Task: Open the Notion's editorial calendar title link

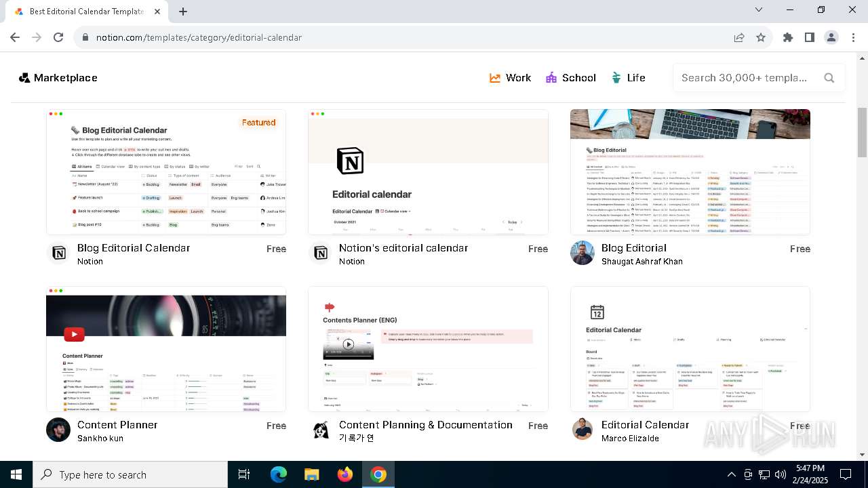Action: [403, 248]
